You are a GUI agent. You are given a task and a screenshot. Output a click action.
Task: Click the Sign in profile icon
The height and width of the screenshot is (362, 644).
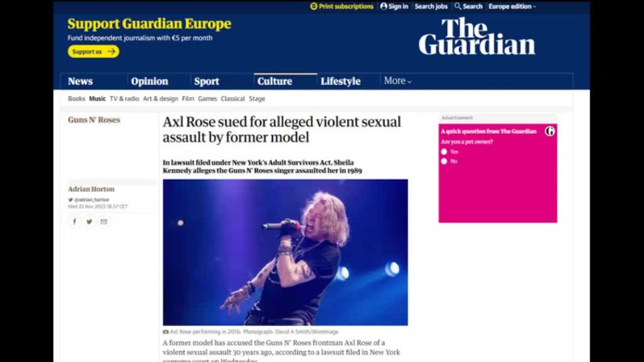[384, 6]
